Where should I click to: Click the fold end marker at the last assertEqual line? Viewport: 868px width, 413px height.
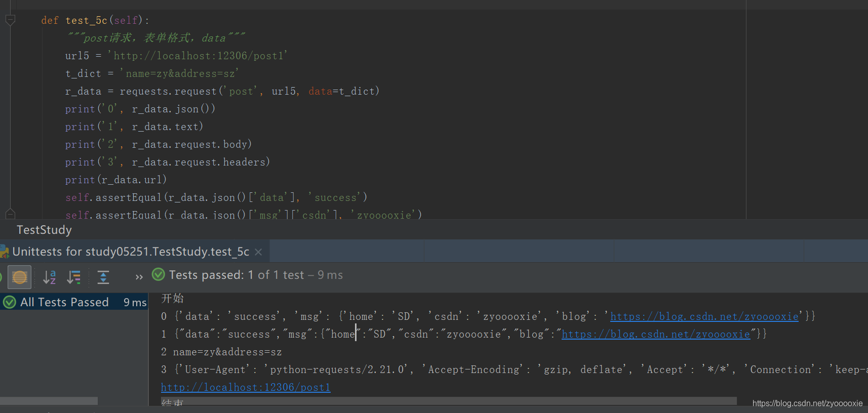point(10,214)
